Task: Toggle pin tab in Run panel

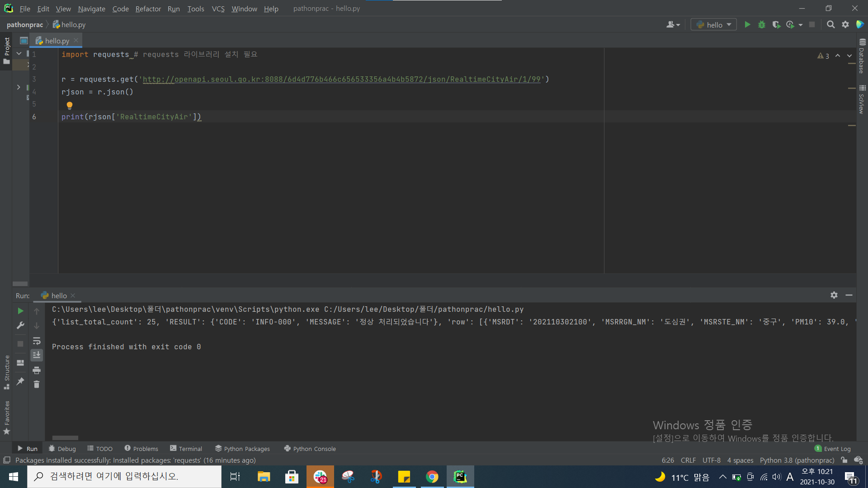Action: pyautogui.click(x=20, y=382)
